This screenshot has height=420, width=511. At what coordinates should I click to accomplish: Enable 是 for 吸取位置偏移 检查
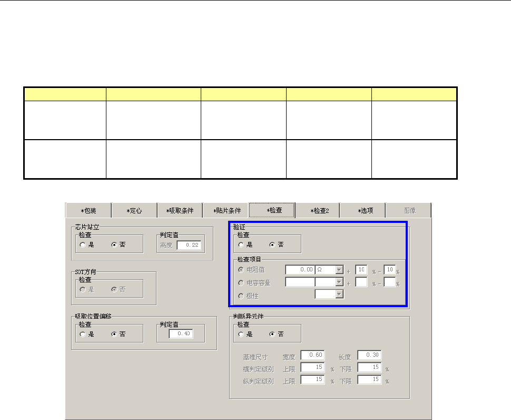click(x=83, y=334)
